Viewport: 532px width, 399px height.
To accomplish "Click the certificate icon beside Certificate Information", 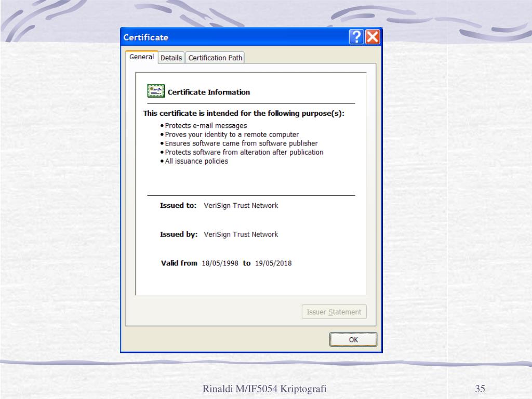I will coord(156,91).
